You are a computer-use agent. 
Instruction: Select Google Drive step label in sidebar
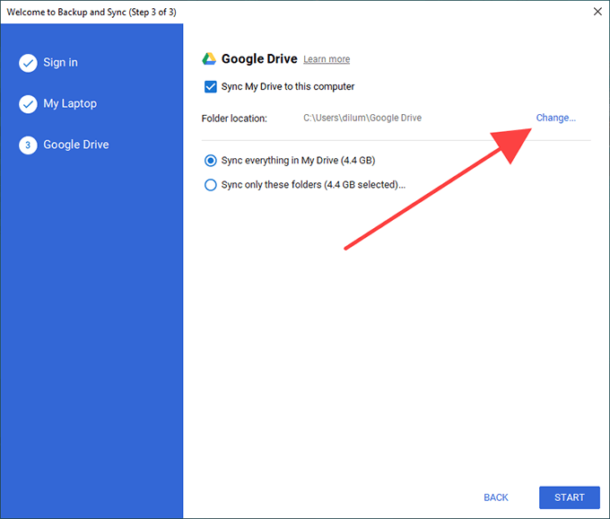tap(76, 145)
